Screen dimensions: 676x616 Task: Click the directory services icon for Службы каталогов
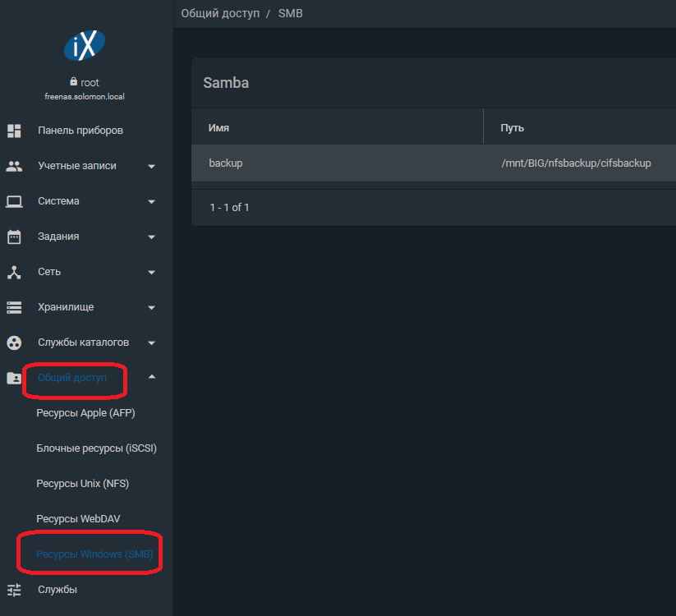14,342
